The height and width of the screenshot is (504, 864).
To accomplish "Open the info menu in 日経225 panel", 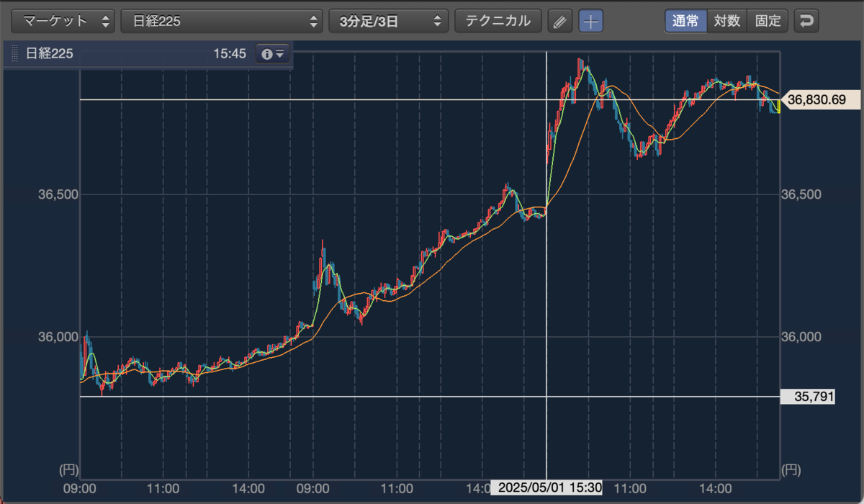I will (x=273, y=54).
